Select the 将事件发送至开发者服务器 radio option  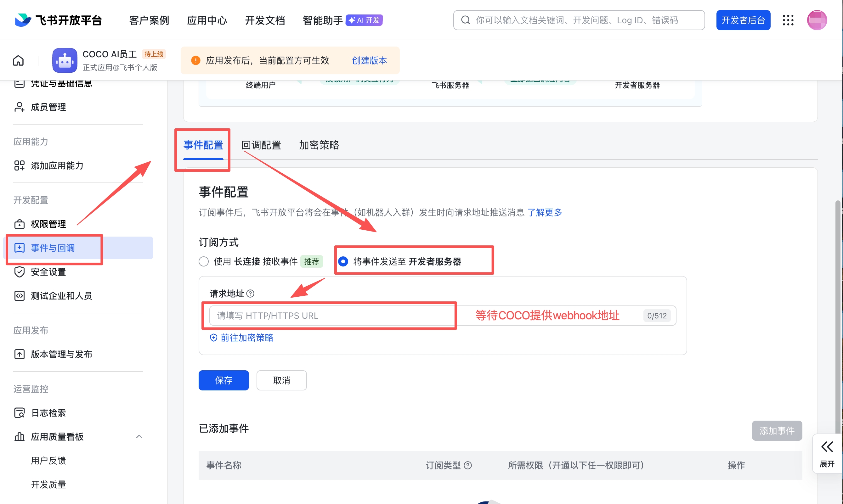343,261
